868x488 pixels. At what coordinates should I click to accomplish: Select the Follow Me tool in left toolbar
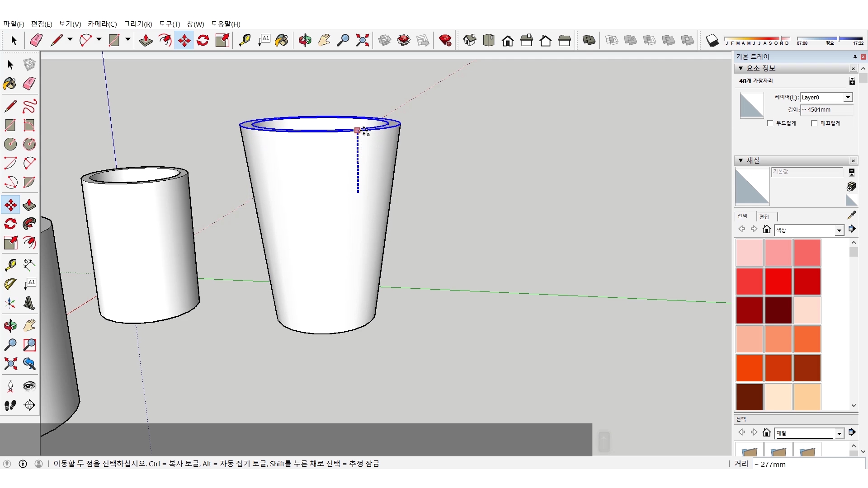(x=29, y=224)
